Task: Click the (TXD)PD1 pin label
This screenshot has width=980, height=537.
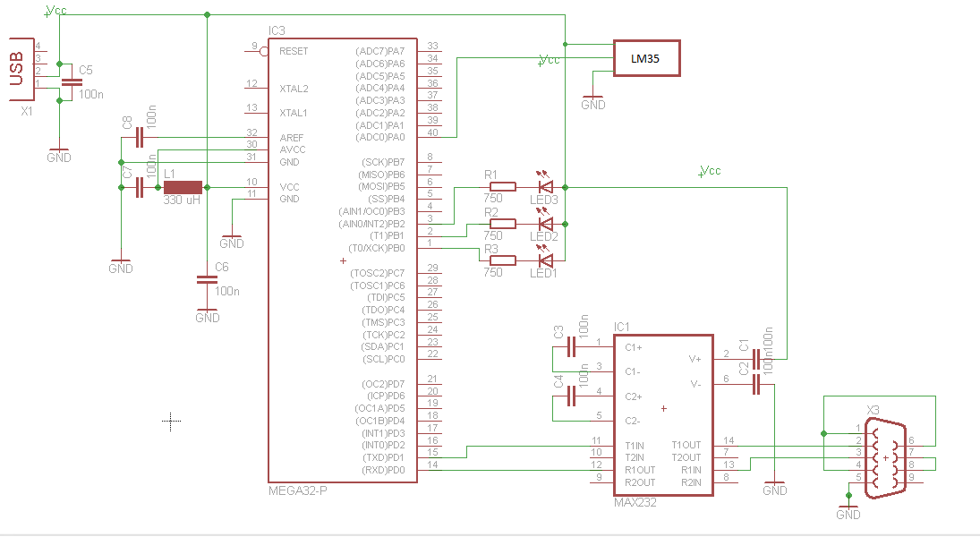Action: (383, 457)
